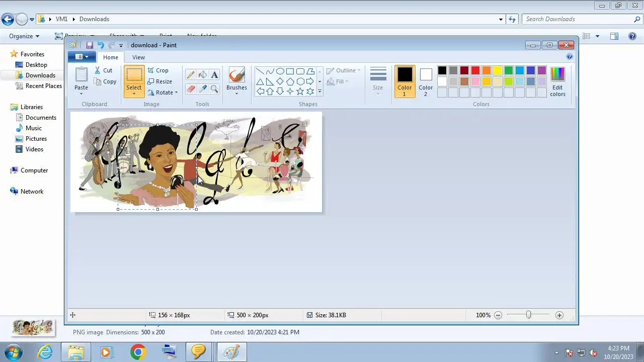Open the Paint Help icon
This screenshot has width=644, height=362.
[x=570, y=57]
